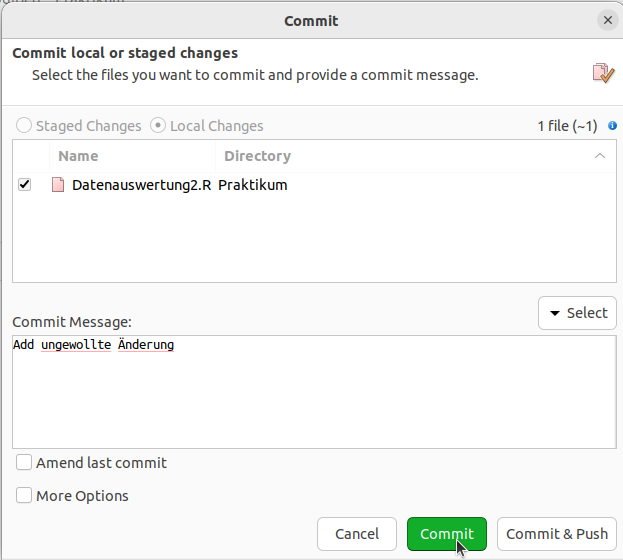Viewport: 623px width, 560px height.
Task: Click inside the Commit Message text area
Action: pos(314,392)
